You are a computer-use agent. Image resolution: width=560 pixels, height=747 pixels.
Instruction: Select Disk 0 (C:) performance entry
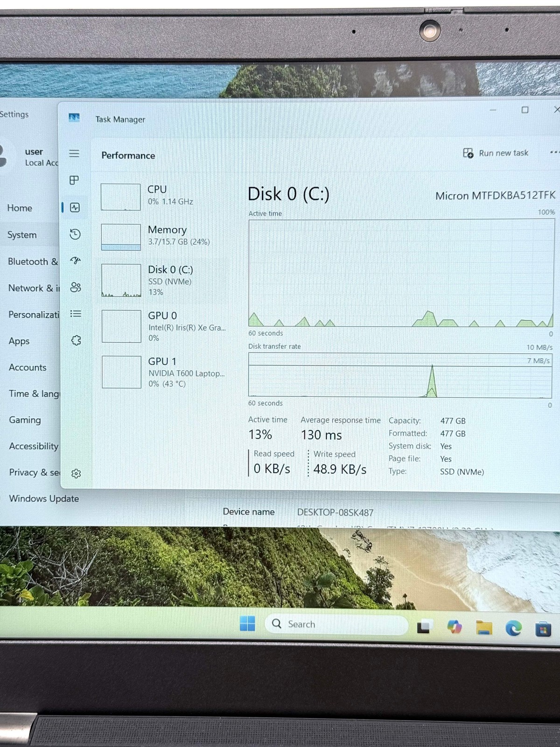[164, 281]
